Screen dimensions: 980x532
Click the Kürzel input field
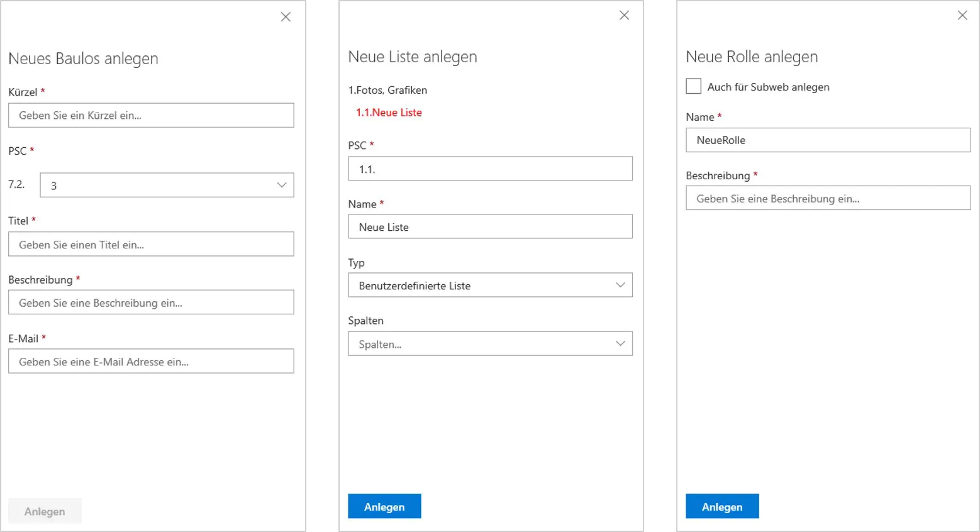(150, 115)
